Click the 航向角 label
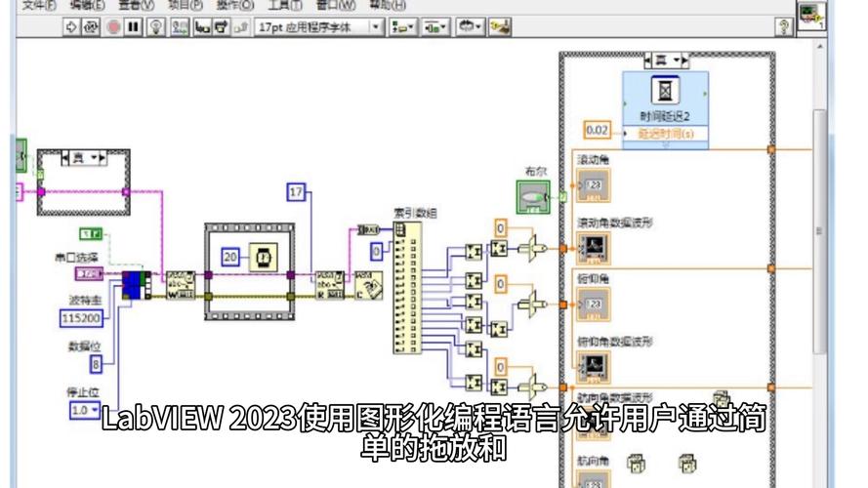This screenshot has height=488, width=868. pyautogui.click(x=593, y=461)
